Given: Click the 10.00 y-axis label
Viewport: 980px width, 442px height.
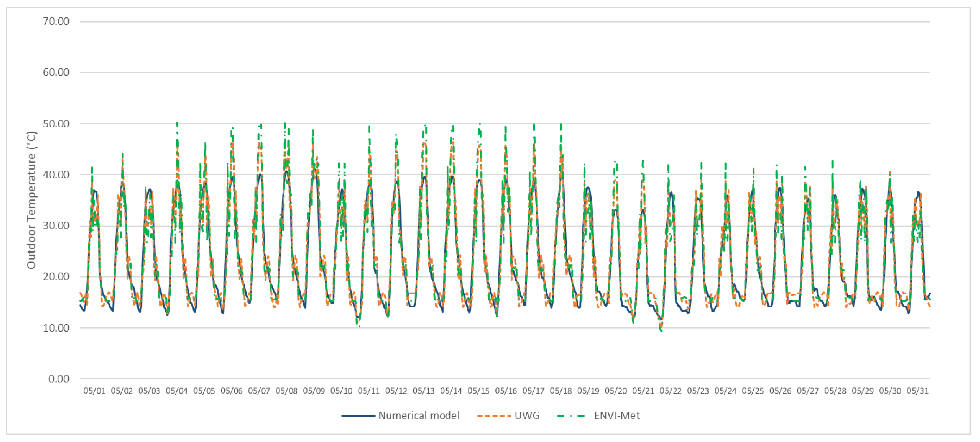Looking at the screenshot, I should [x=56, y=328].
